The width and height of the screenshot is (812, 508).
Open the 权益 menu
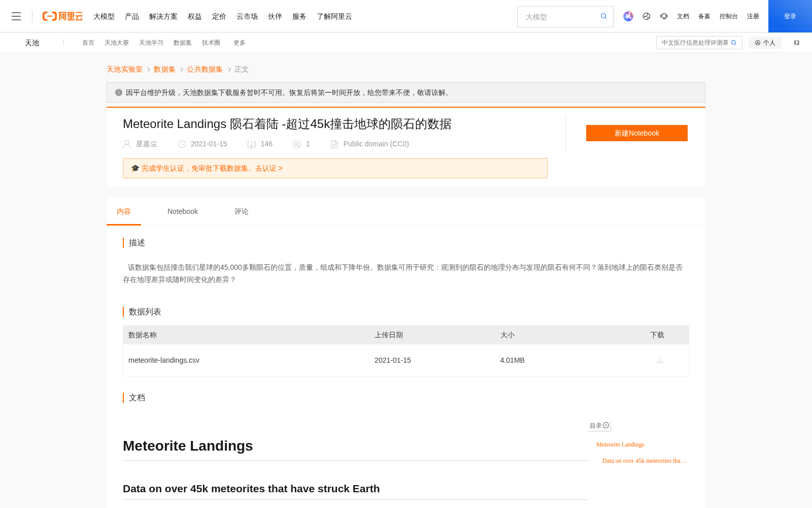[x=195, y=16]
